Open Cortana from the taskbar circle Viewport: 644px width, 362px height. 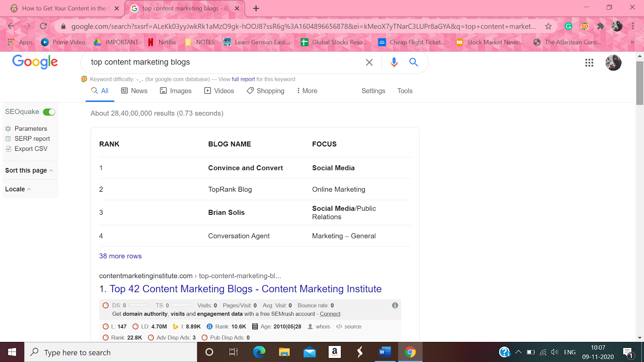point(209,352)
